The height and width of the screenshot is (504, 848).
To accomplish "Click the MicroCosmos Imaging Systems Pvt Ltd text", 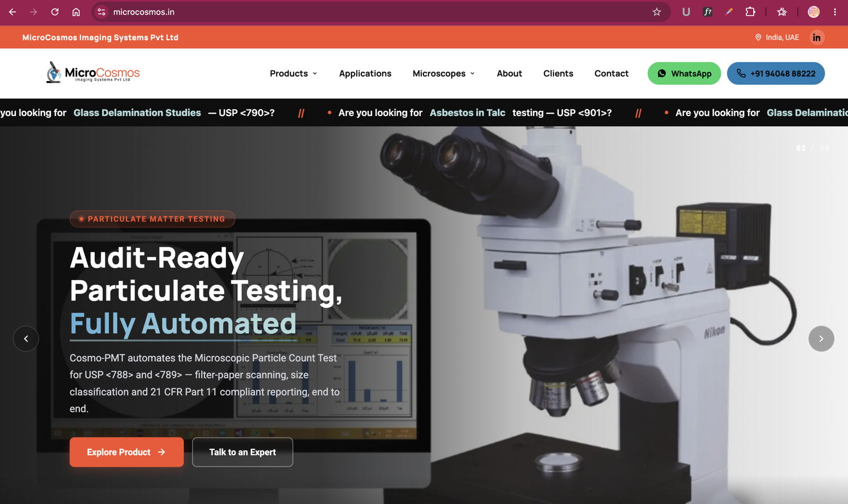I will [100, 38].
